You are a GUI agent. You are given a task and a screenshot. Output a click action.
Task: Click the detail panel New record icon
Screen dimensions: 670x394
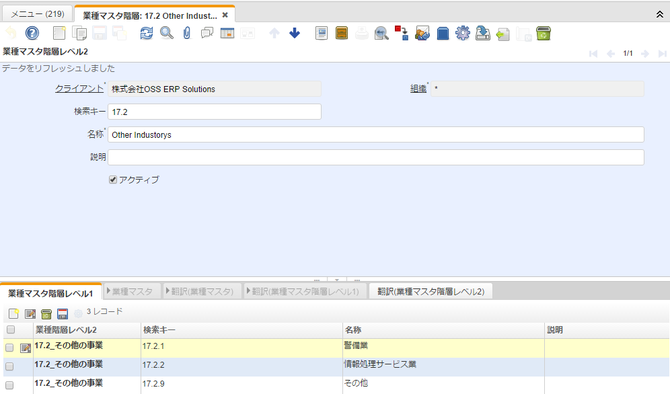[14, 314]
